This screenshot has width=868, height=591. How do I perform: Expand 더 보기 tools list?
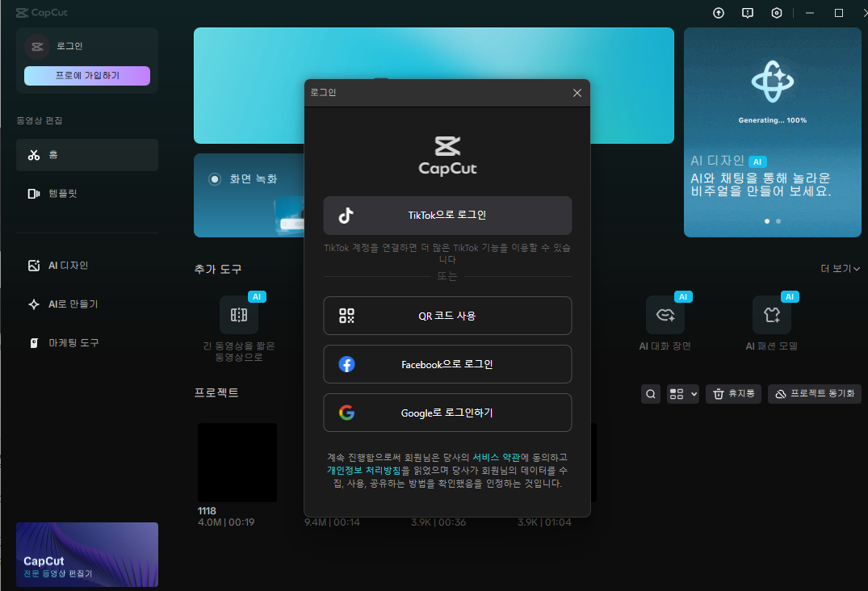pyautogui.click(x=840, y=269)
